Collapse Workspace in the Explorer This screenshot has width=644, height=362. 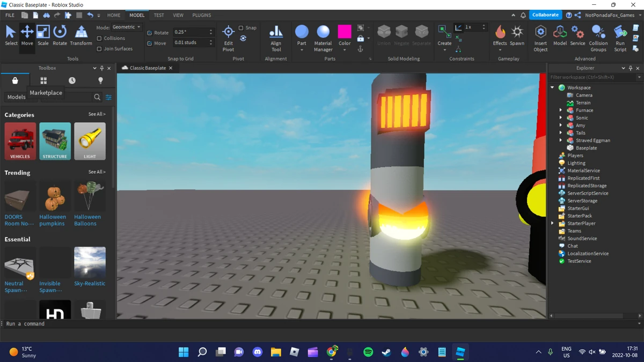[553, 87]
